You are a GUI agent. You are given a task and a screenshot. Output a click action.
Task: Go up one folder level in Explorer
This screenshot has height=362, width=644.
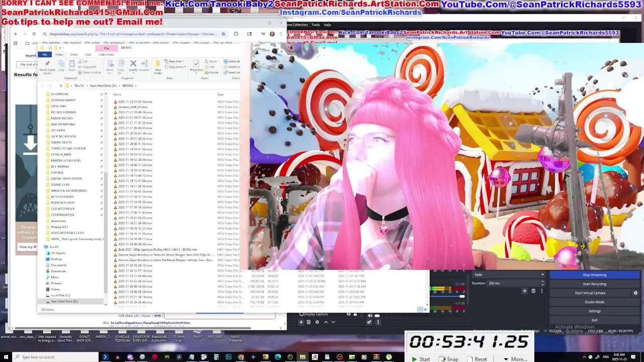coord(61,85)
